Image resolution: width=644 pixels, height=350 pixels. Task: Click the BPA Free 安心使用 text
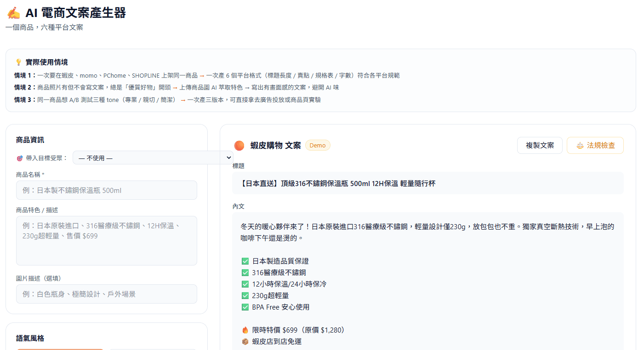281,307
